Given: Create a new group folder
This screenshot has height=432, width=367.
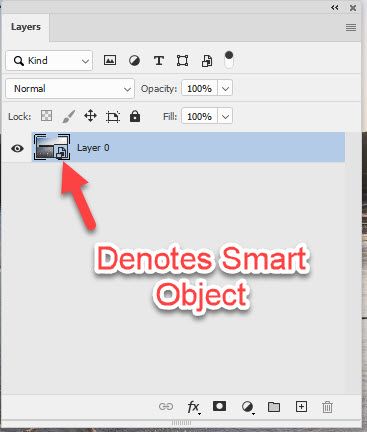Looking at the screenshot, I should [x=274, y=407].
